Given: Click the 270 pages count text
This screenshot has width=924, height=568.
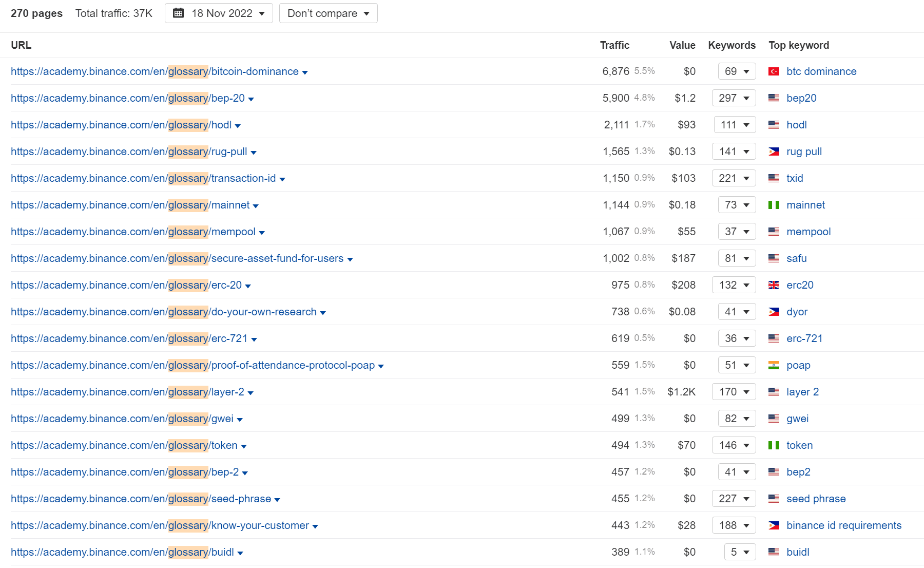Looking at the screenshot, I should (x=36, y=13).
